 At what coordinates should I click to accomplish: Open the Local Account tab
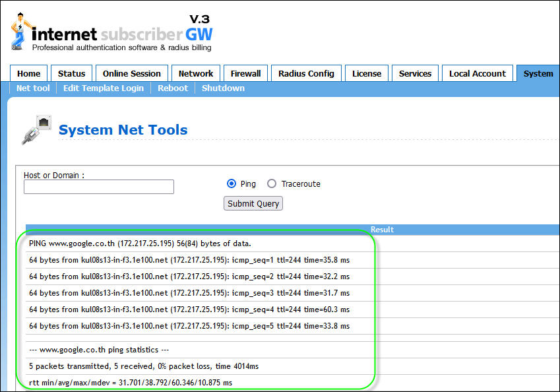(x=477, y=74)
